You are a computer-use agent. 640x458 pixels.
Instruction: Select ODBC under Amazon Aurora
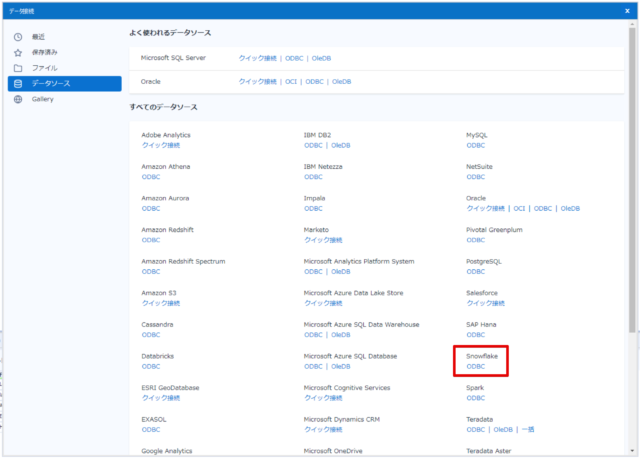[151, 209]
